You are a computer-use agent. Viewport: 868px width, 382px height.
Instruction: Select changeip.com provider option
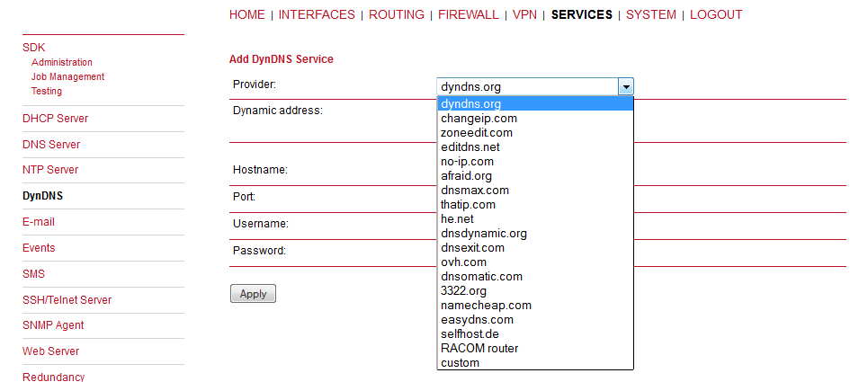[535, 119]
